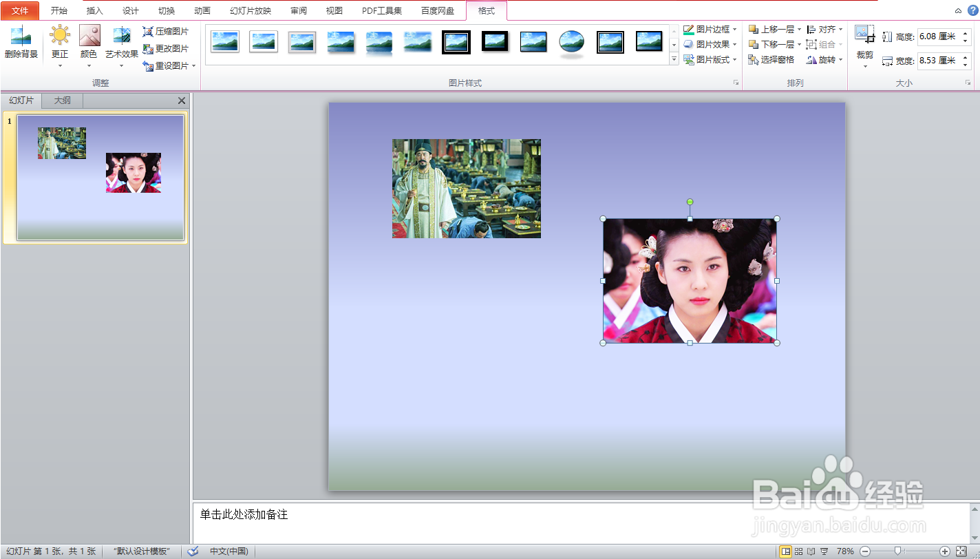Switch to the 动画 animations tab

click(202, 11)
